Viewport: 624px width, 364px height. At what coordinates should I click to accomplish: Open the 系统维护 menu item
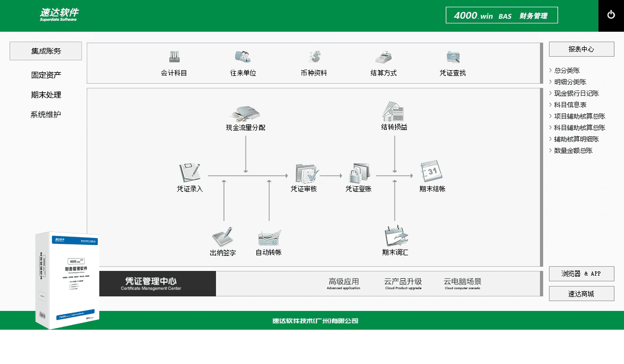coord(46,114)
